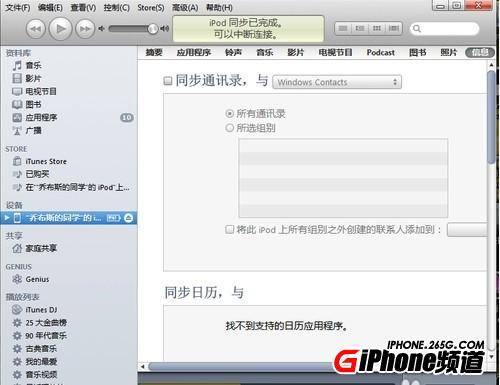
Task: Click the high volume speaker icon
Action: (x=165, y=29)
